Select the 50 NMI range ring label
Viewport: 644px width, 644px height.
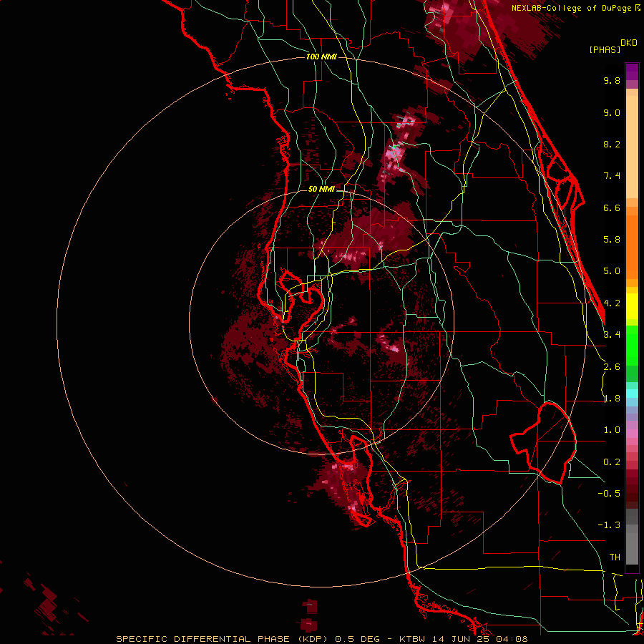[321, 189]
